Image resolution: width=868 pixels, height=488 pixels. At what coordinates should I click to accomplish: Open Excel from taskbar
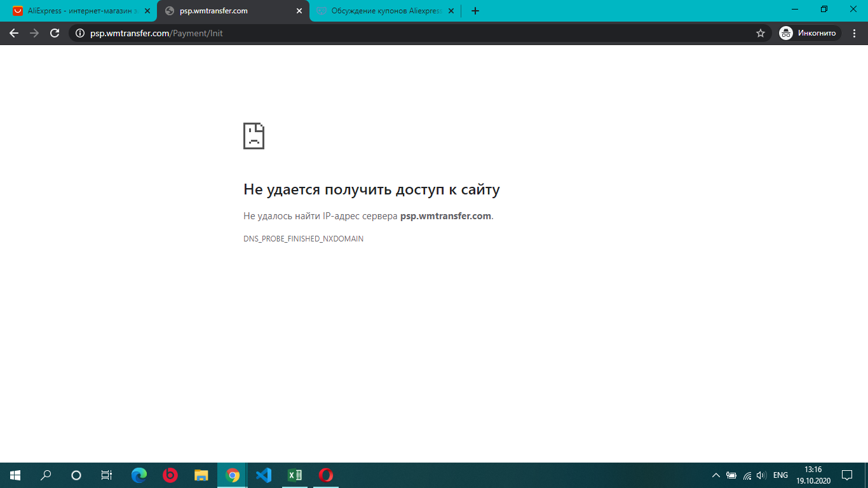click(x=295, y=475)
